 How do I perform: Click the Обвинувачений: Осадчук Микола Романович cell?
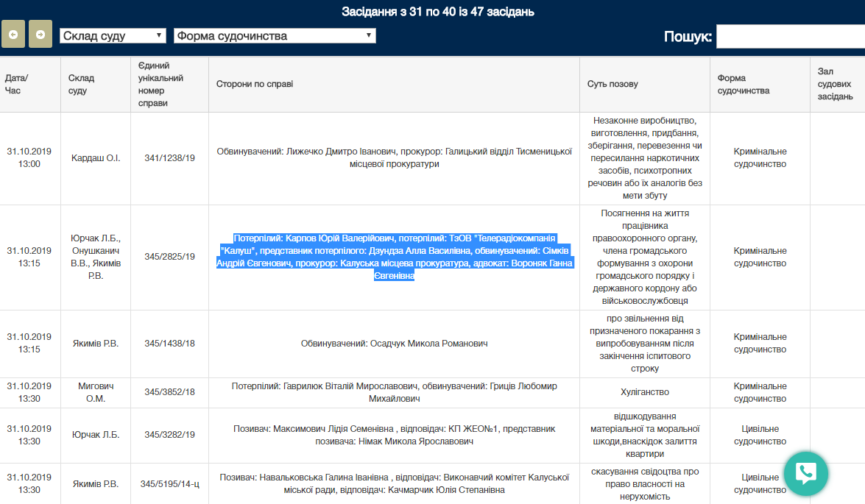point(394,344)
